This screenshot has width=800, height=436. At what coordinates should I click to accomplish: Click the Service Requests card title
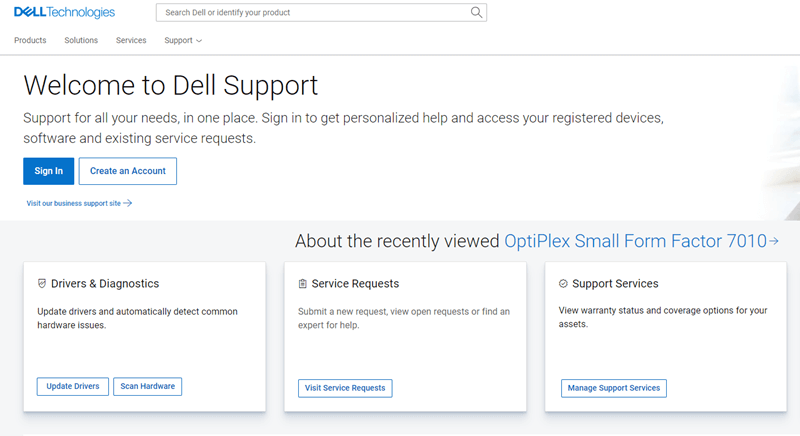[355, 284]
